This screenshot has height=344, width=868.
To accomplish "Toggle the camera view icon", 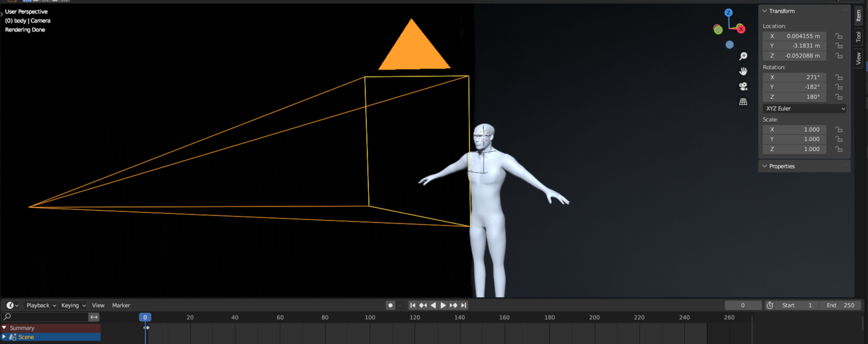I will (x=743, y=87).
